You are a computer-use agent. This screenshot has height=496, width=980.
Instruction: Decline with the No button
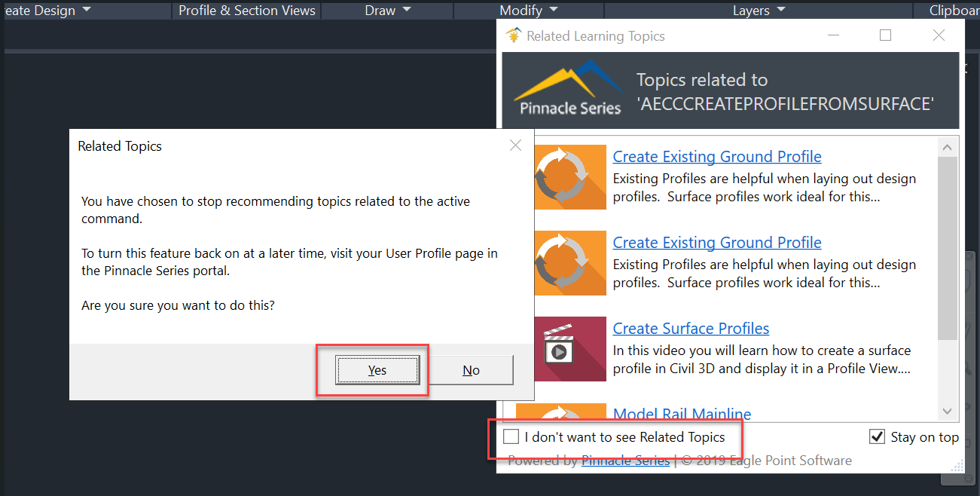pos(471,370)
